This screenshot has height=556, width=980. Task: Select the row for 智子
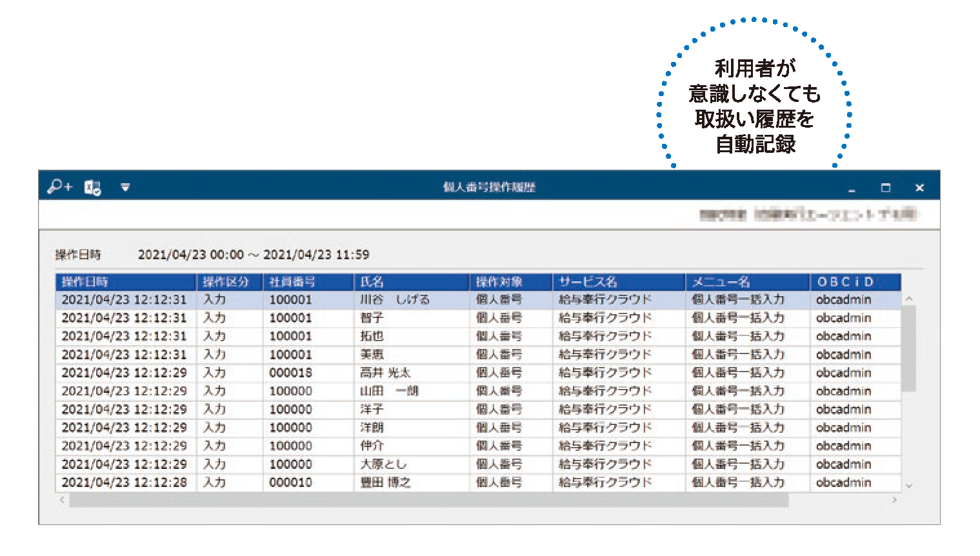click(478, 318)
